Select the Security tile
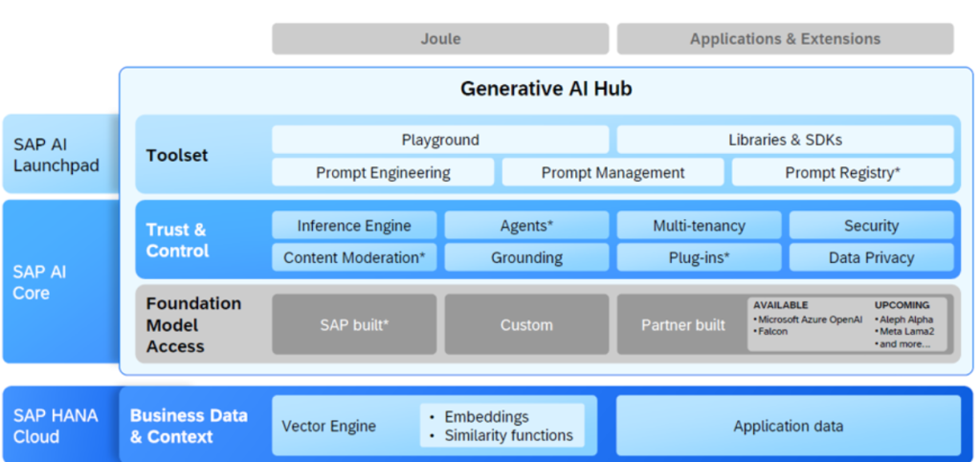This screenshot has width=980, height=462. 871,226
